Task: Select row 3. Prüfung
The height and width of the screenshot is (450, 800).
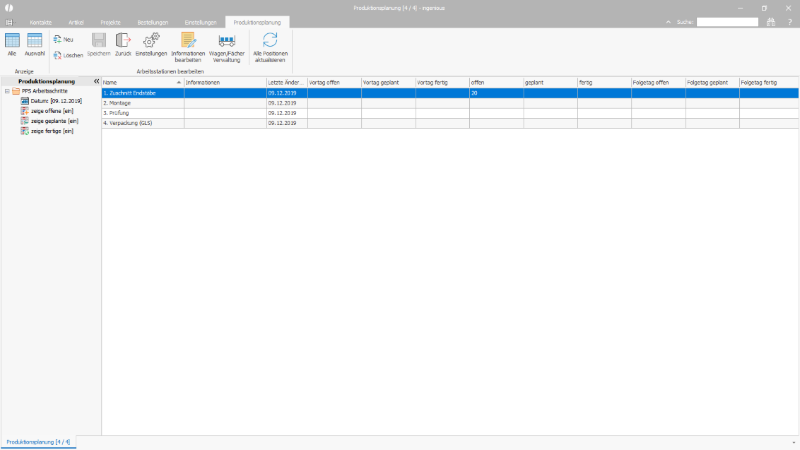Action: click(450, 113)
